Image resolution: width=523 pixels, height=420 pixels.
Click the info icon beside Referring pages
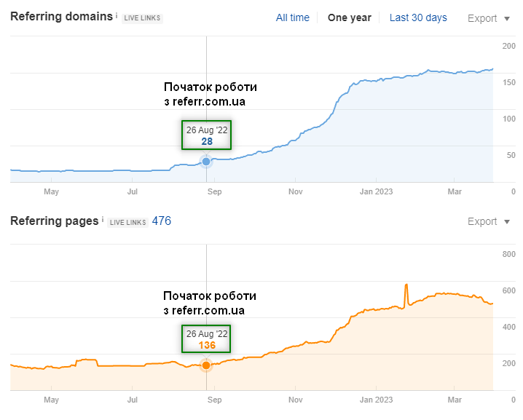pos(103,219)
